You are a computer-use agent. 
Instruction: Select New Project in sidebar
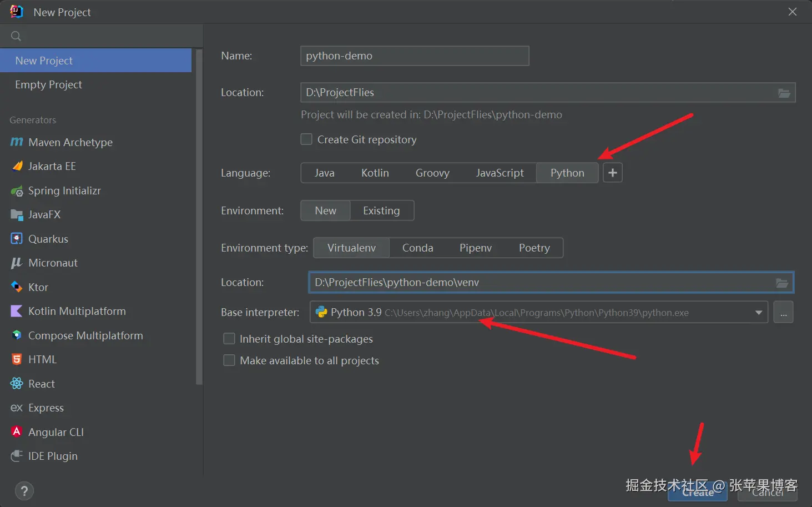point(95,61)
